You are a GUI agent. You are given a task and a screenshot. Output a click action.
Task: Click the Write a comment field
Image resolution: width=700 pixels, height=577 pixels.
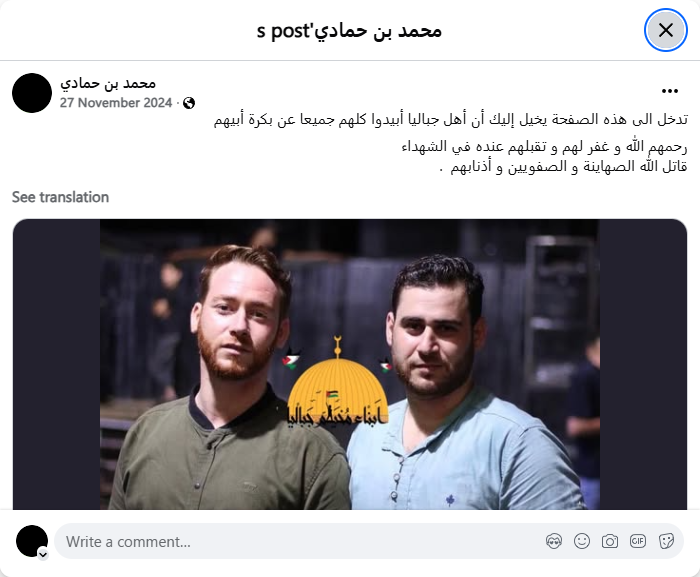pos(299,542)
